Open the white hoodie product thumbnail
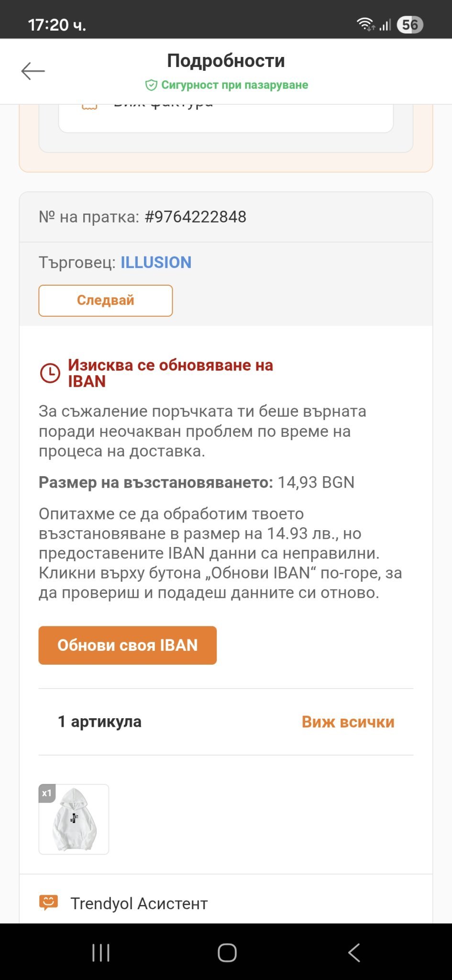Viewport: 452px width, 980px height. coord(74,819)
